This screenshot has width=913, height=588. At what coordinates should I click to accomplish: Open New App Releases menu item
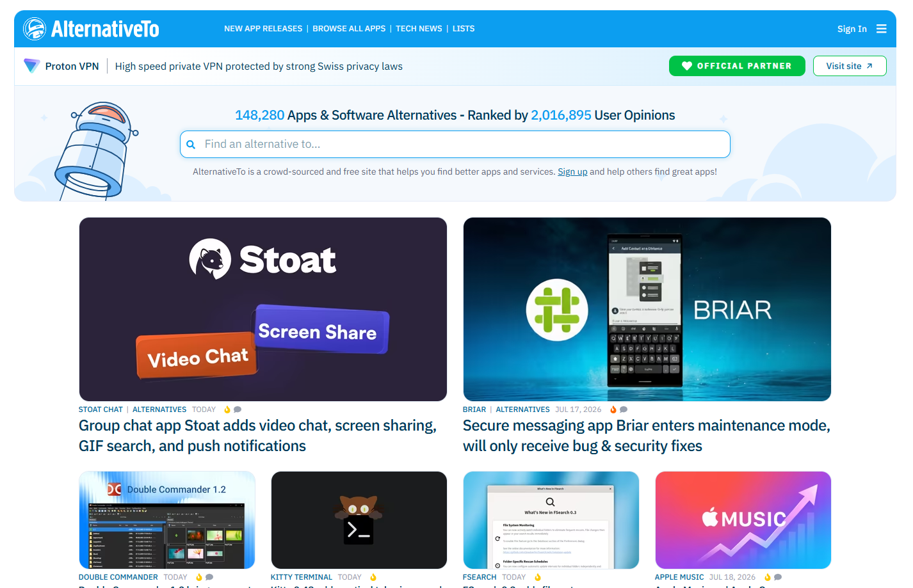[263, 29]
